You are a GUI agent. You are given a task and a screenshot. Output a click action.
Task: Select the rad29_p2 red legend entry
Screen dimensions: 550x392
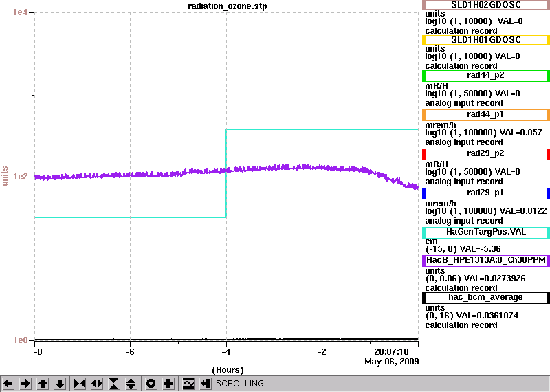click(x=486, y=154)
